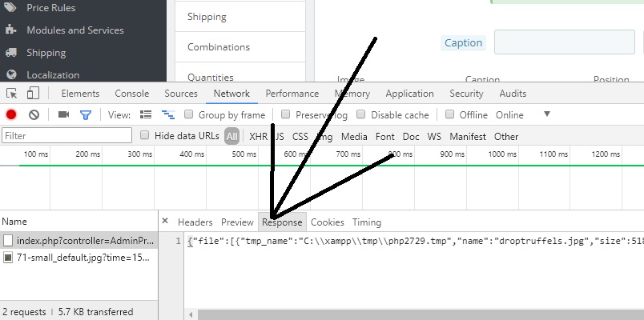
Task: Click the 2 requests status text
Action: pos(24,312)
